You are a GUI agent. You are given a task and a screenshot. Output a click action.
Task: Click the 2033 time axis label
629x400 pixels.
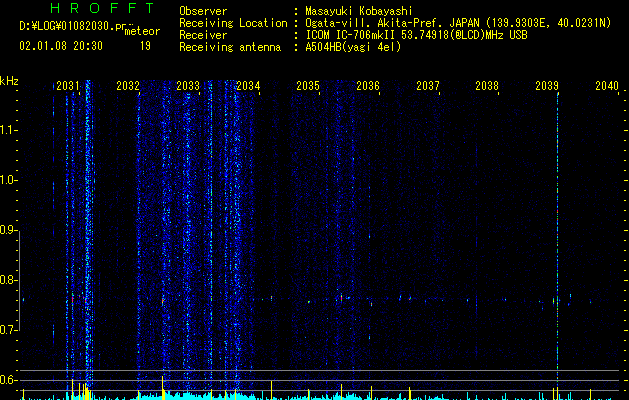(x=188, y=85)
